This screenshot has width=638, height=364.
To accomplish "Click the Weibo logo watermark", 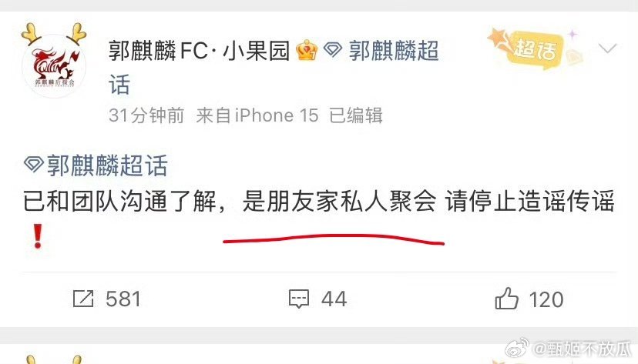I will pyautogui.click(x=517, y=348).
